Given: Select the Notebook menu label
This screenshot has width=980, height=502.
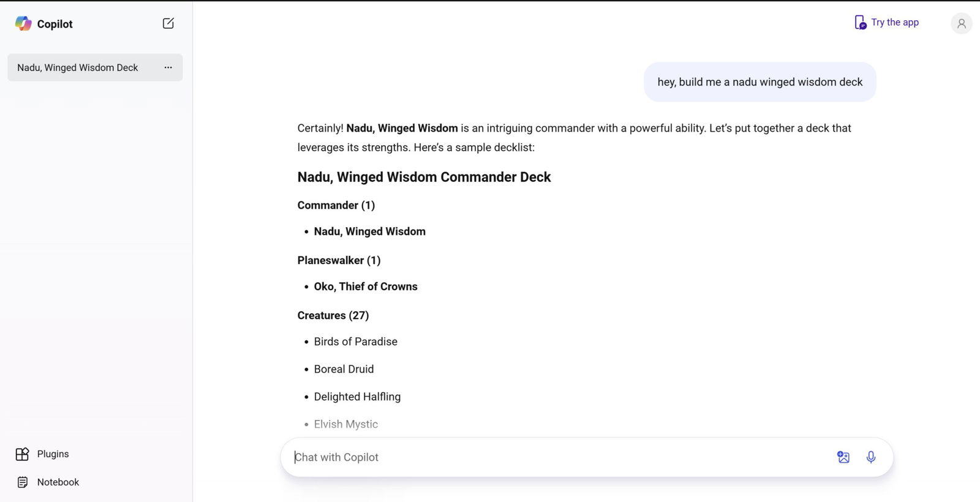Looking at the screenshot, I should click(58, 482).
